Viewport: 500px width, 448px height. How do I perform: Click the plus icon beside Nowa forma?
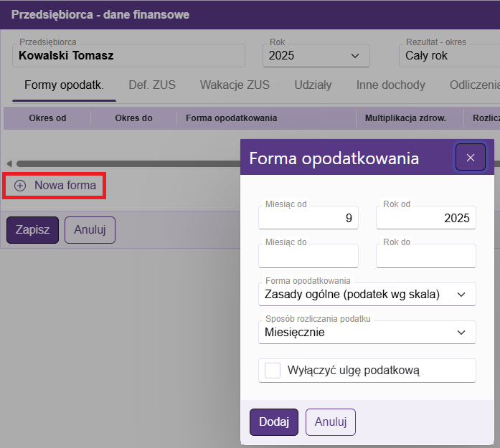pos(20,186)
